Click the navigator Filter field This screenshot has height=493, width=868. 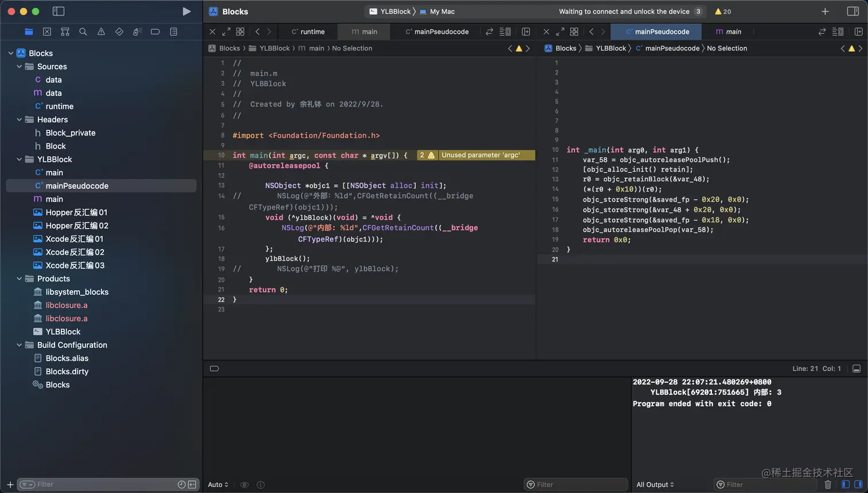point(103,484)
